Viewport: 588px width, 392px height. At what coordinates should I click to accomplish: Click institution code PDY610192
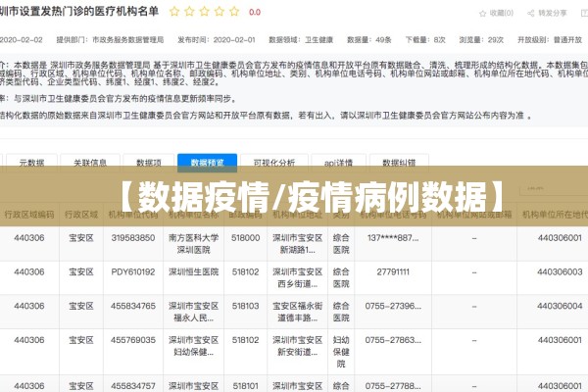pos(133,272)
